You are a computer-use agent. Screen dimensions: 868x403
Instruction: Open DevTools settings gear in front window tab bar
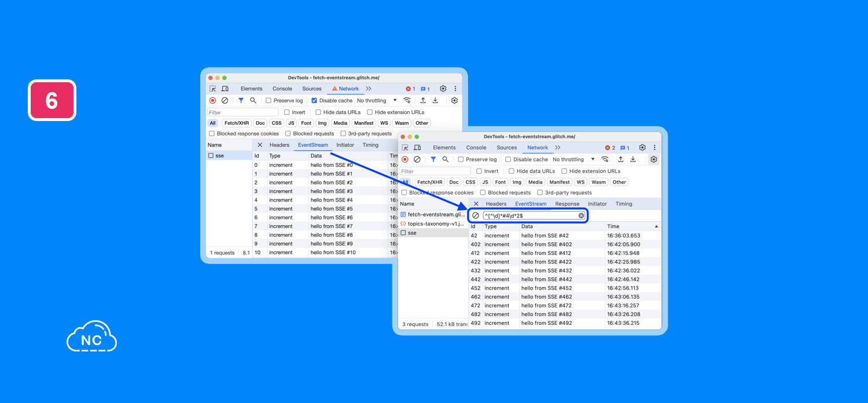642,148
